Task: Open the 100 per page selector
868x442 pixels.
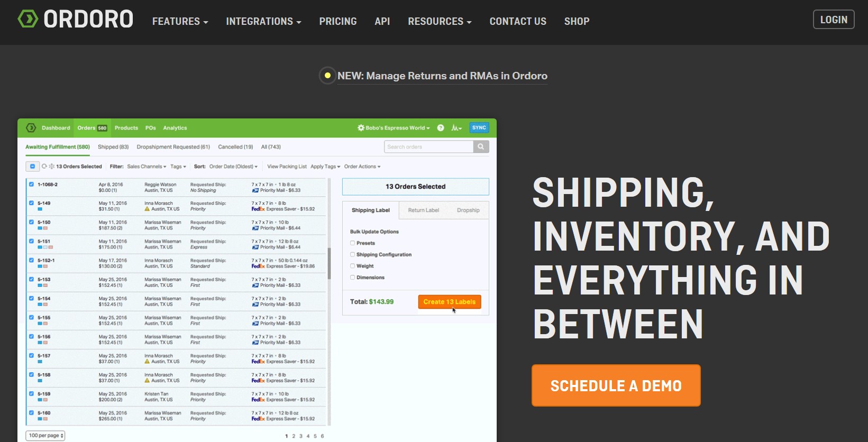Action: click(x=45, y=436)
